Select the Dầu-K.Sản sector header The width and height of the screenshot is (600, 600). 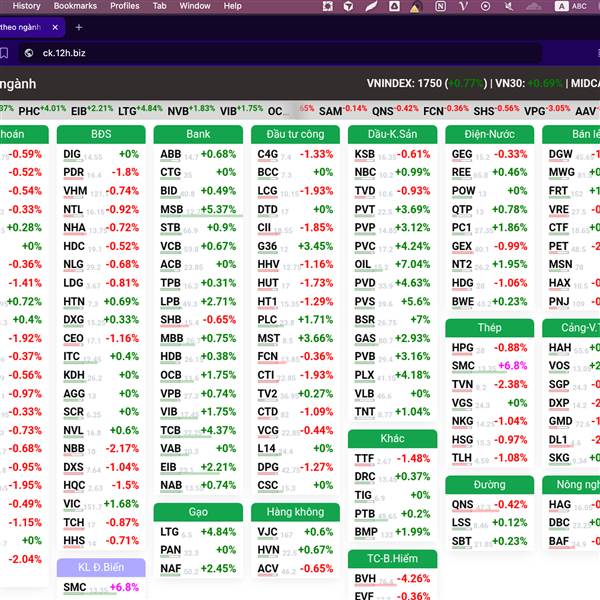392,134
